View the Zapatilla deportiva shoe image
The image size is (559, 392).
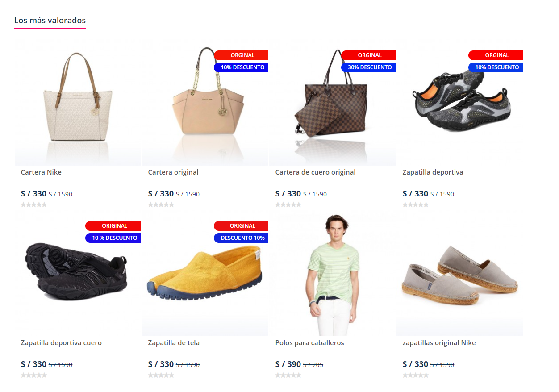(x=460, y=102)
